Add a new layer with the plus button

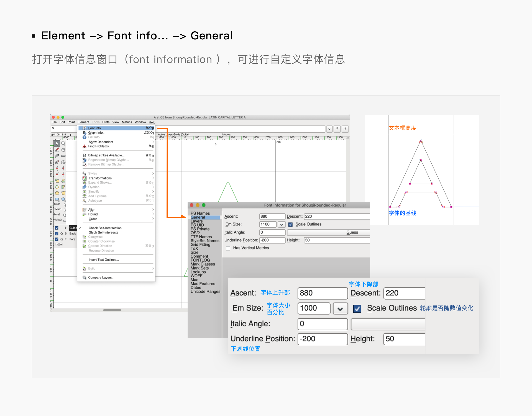click(x=61, y=245)
